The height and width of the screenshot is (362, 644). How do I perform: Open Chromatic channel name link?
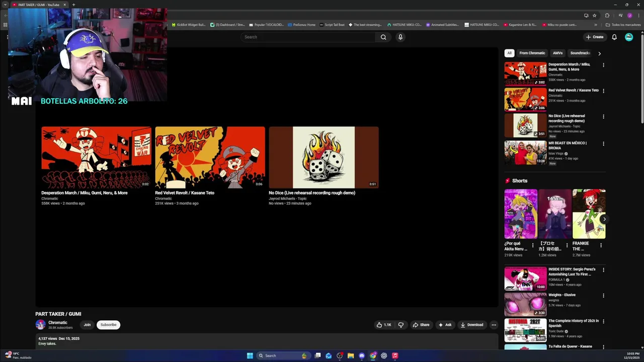coord(57,322)
